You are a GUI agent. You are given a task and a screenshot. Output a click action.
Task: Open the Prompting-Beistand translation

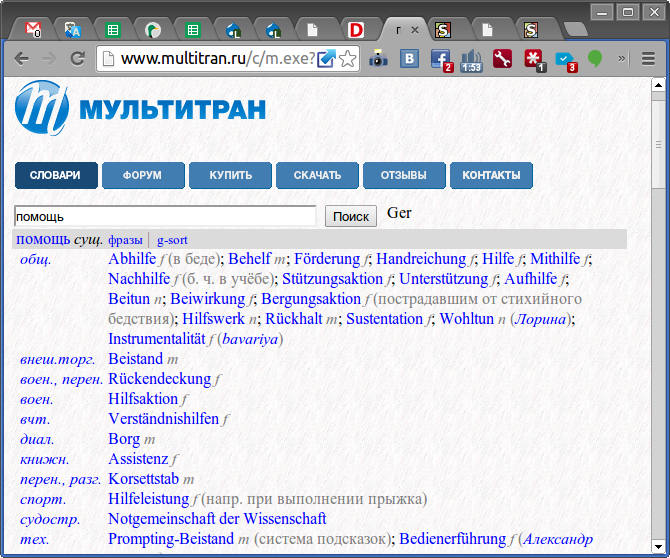point(171,539)
